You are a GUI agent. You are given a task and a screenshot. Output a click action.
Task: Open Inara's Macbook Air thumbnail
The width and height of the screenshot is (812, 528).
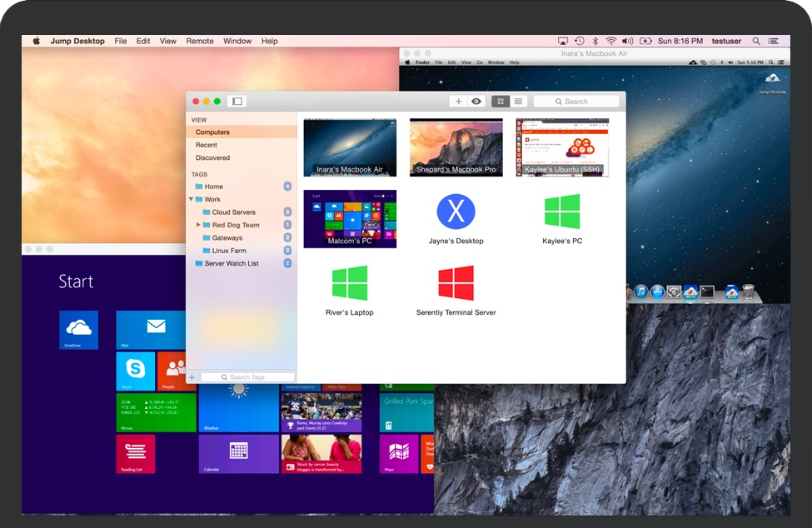coord(350,147)
